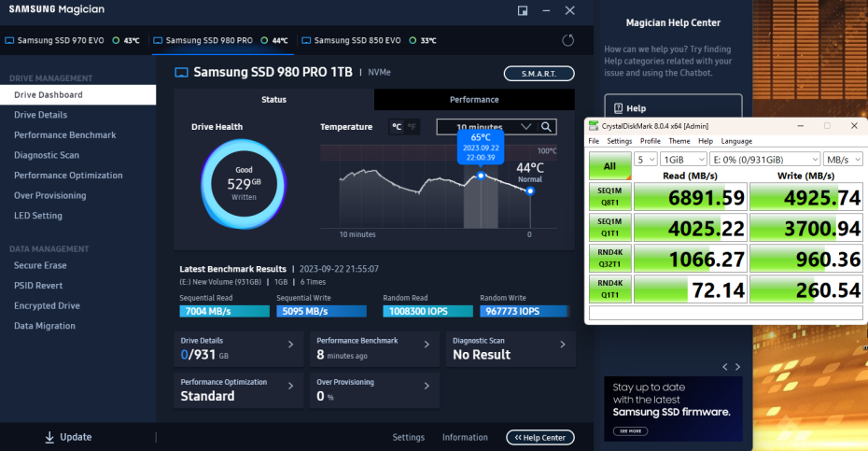The height and width of the screenshot is (451, 868).
Task: Open Diagnostic Scan card arrow
Action: pos(563,345)
